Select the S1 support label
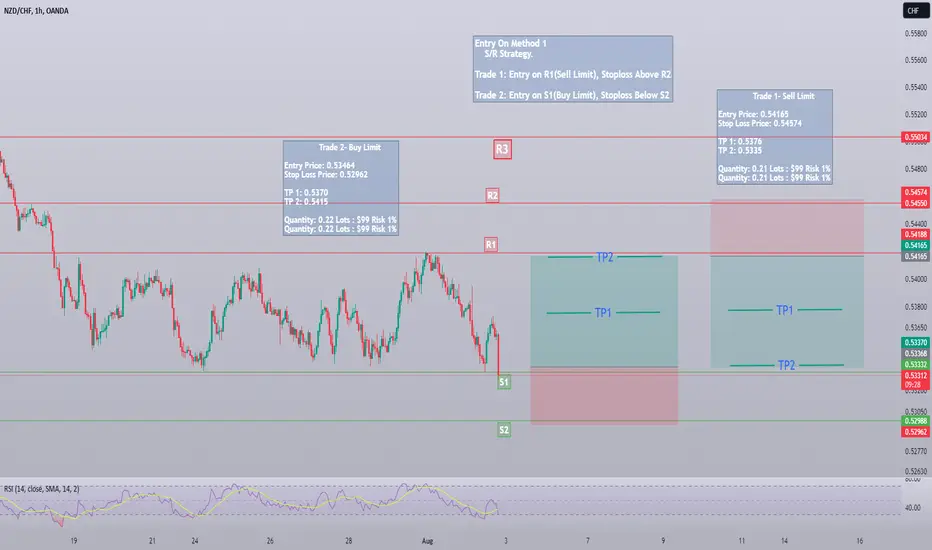 coord(503,382)
